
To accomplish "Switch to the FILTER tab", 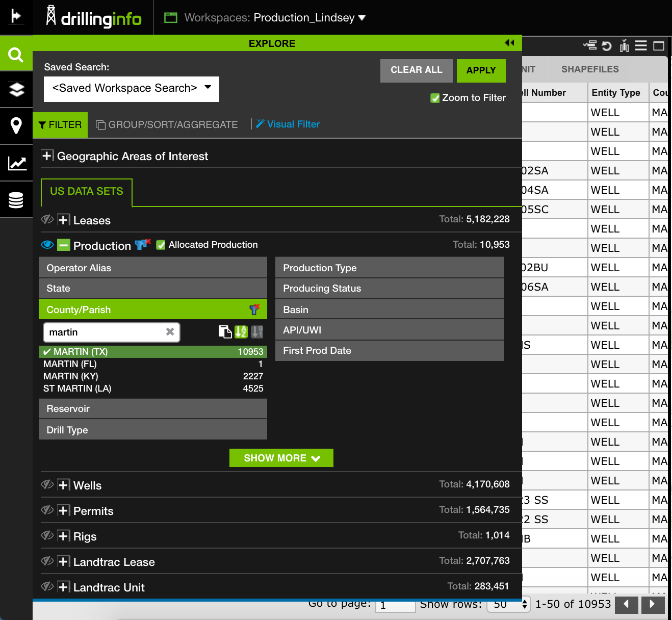I will [x=60, y=125].
